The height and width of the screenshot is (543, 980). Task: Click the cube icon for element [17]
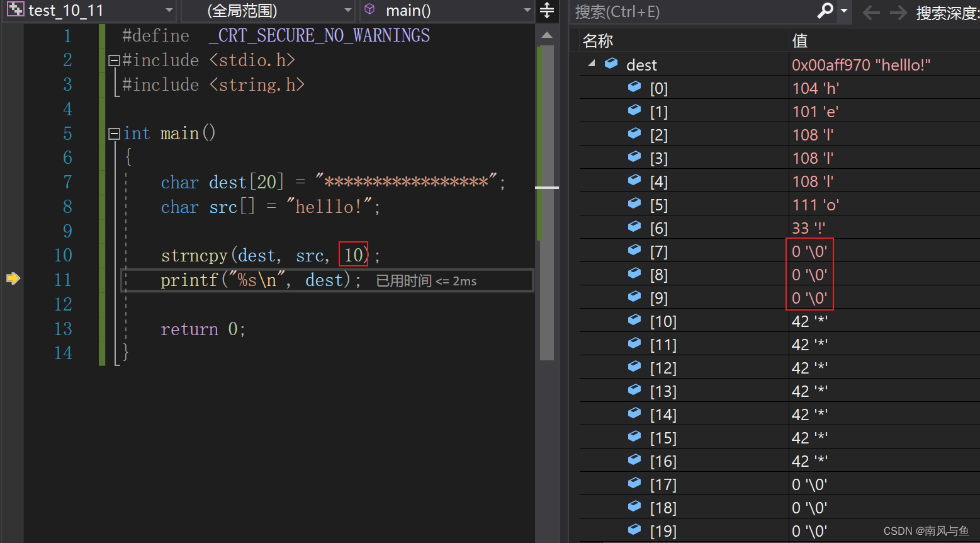[x=634, y=483]
